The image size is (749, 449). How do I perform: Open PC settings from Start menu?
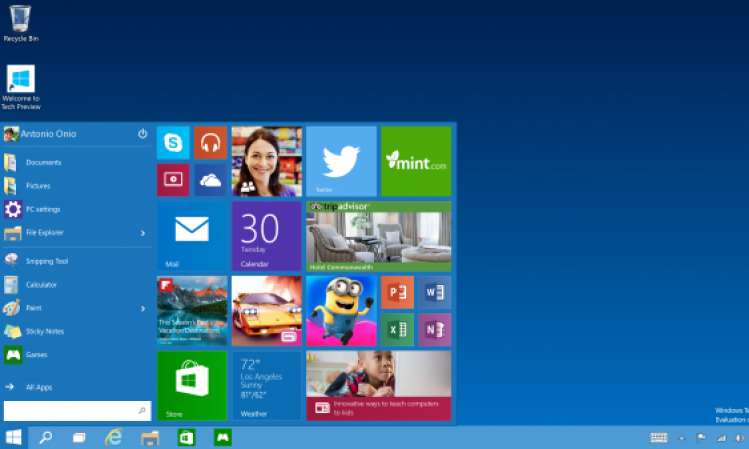tap(43, 209)
